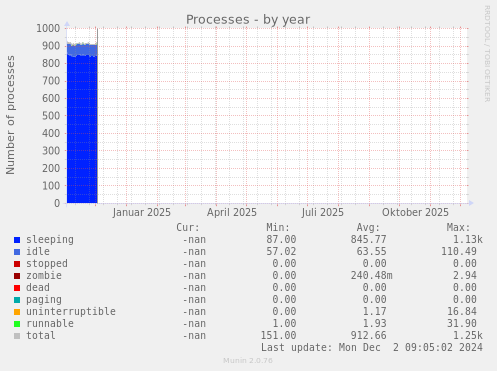This screenshot has height=371, width=497.
Task: Click total Avg value 912.66
Action: coord(368,335)
